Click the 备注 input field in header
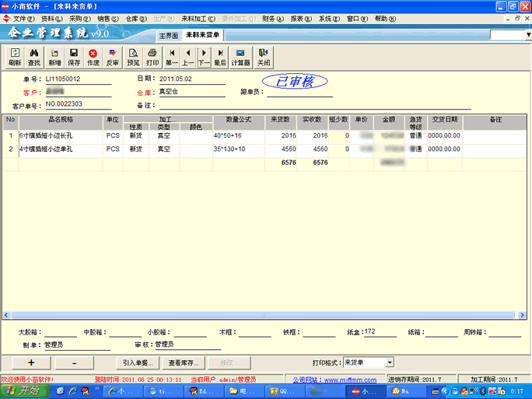 point(315,105)
